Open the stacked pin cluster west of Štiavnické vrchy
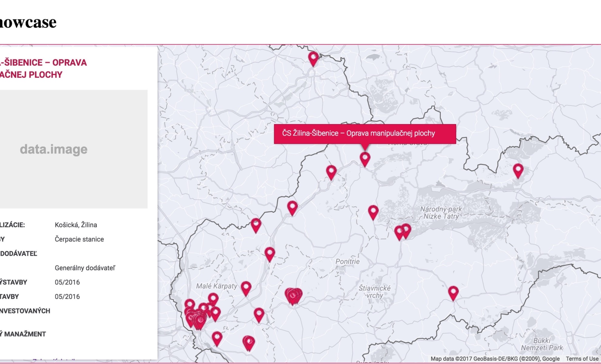Viewport: 601px width, 364px height. (x=293, y=295)
